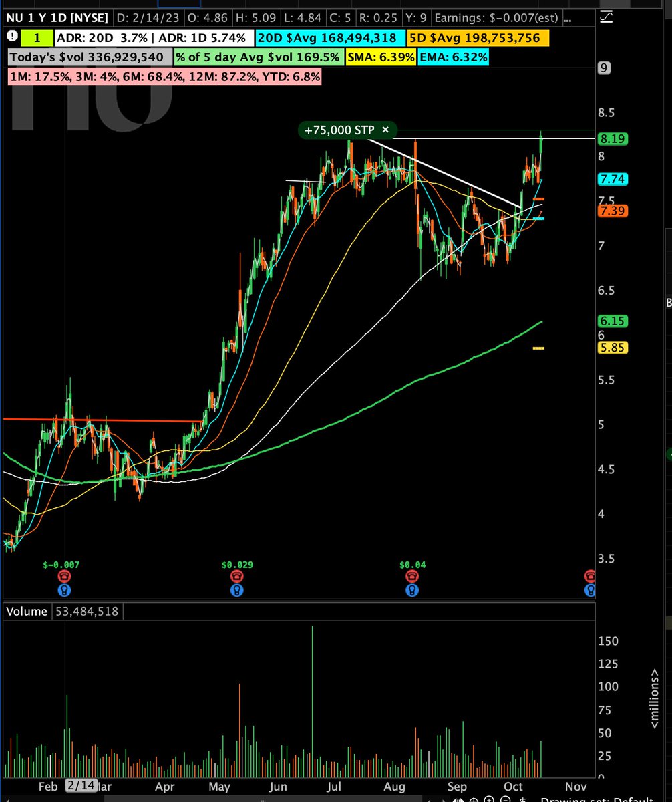Open the Drawing set: Default selector
This screenshot has height=802, width=672.
coord(595,799)
